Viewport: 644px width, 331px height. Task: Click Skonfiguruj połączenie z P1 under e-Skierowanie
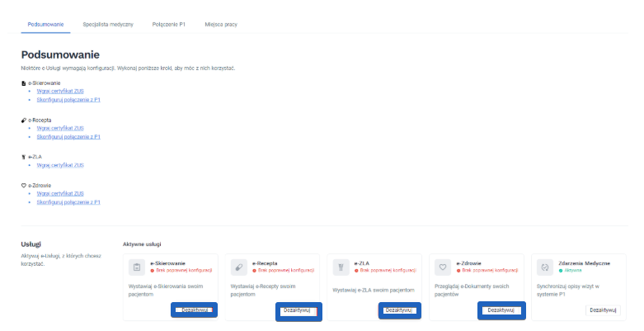tap(68, 100)
